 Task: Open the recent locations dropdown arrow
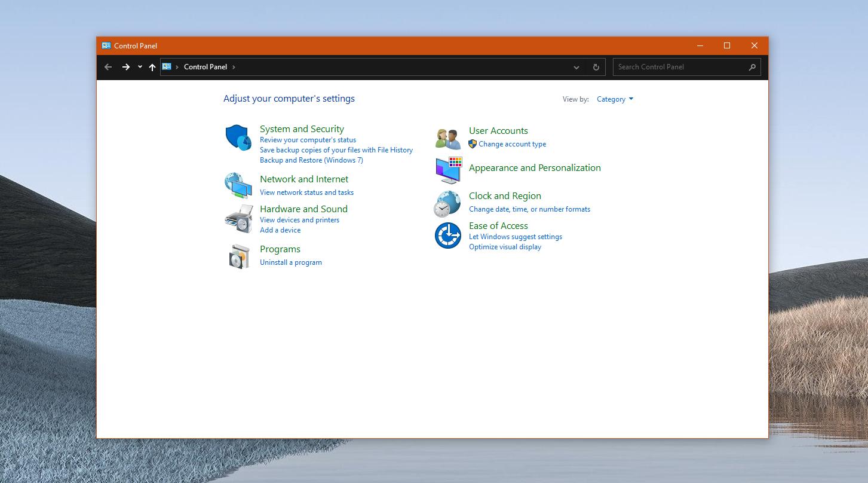pyautogui.click(x=140, y=67)
